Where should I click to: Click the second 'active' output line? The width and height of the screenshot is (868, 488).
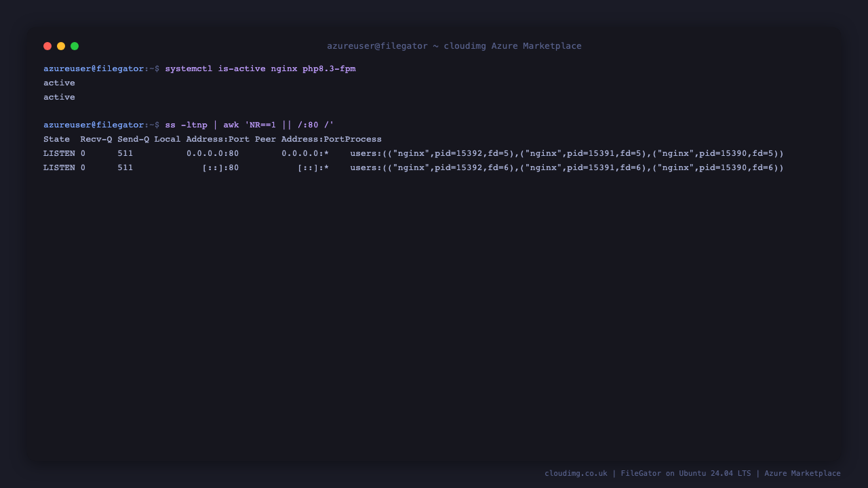pos(59,97)
